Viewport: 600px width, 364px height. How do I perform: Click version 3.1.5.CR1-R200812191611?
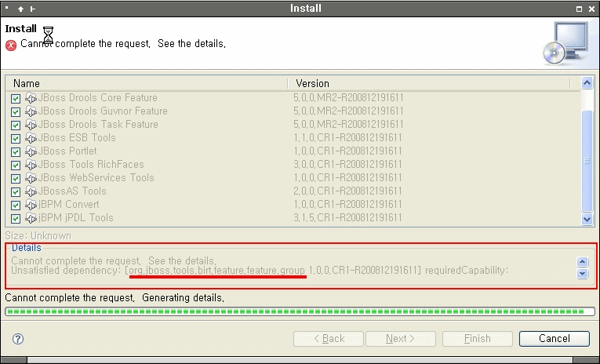[347, 218]
